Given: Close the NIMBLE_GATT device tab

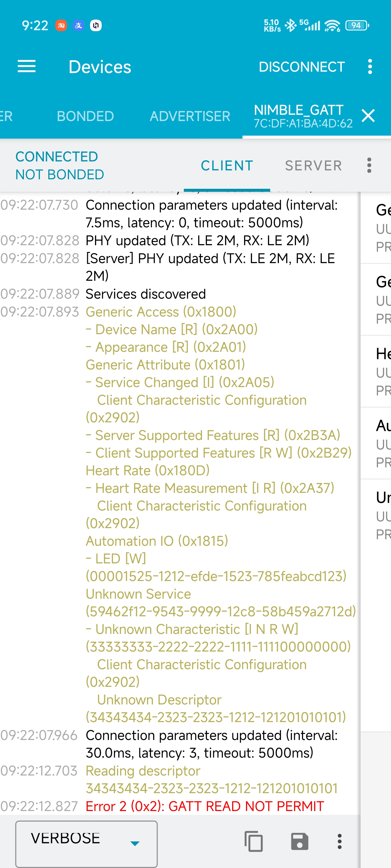Looking at the screenshot, I should pos(368,116).
